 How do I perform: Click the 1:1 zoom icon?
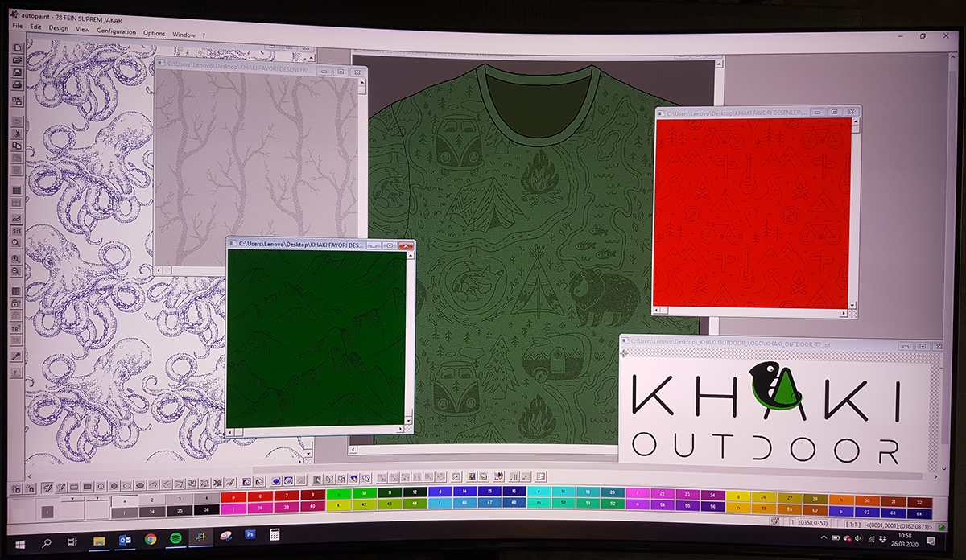click(18, 231)
